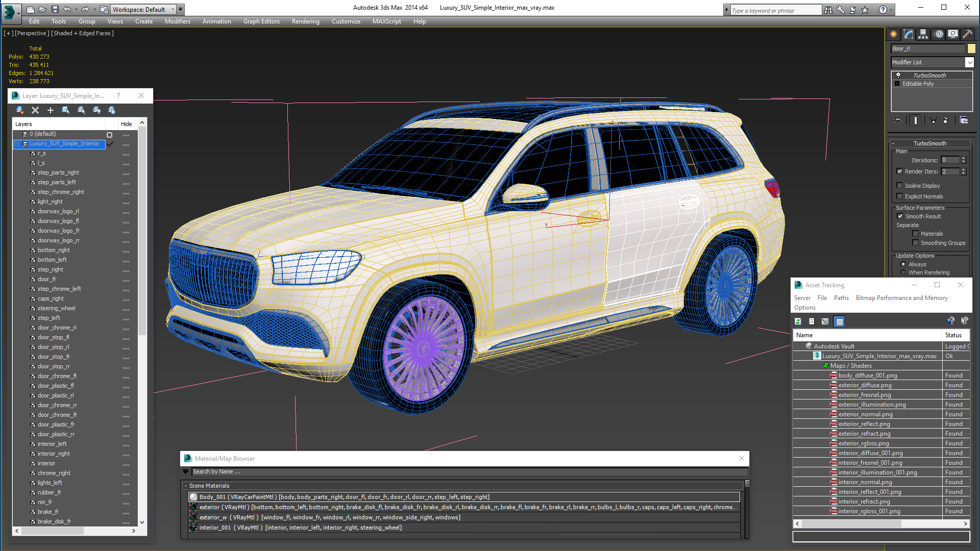Viewport: 980px width, 551px height.
Task: Open the Motion command panel tab
Action: click(x=938, y=34)
